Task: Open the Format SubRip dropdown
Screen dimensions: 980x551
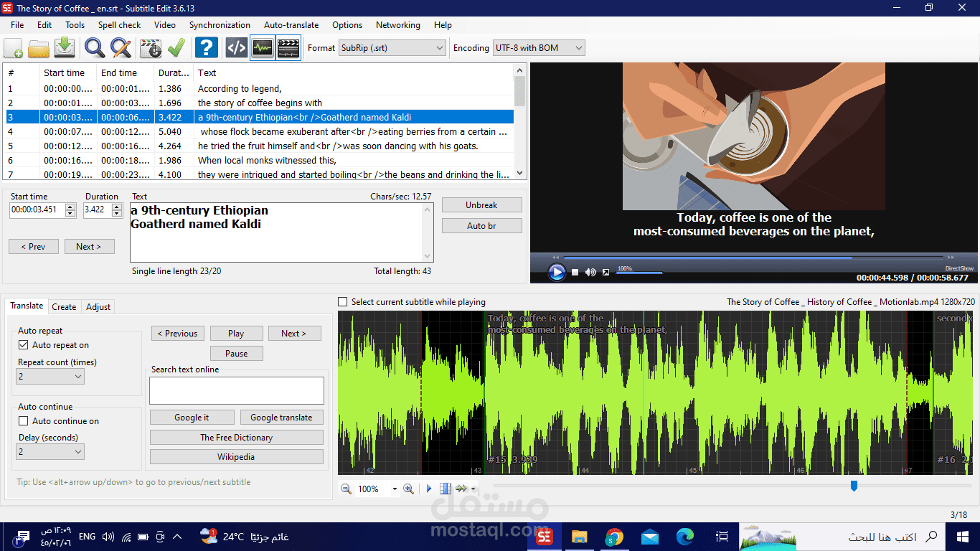Action: click(x=392, y=48)
